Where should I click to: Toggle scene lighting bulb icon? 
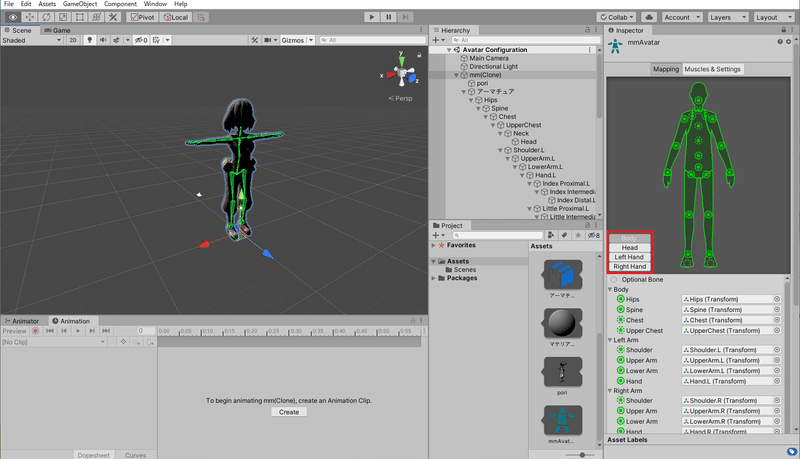point(90,40)
